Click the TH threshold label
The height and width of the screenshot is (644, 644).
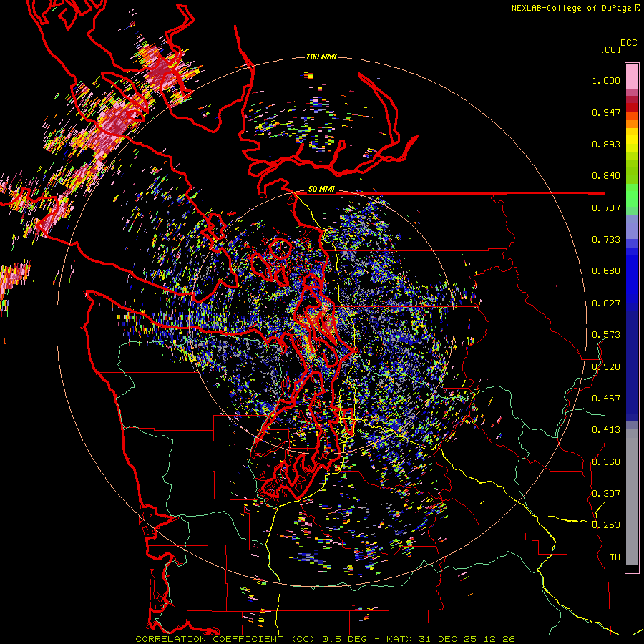coord(615,557)
